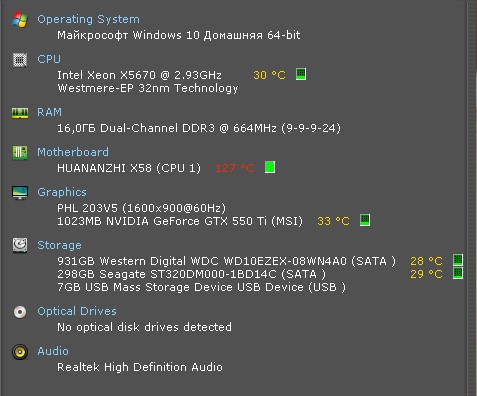Open the Operating System section link
The width and height of the screenshot is (477, 396).
(88, 19)
